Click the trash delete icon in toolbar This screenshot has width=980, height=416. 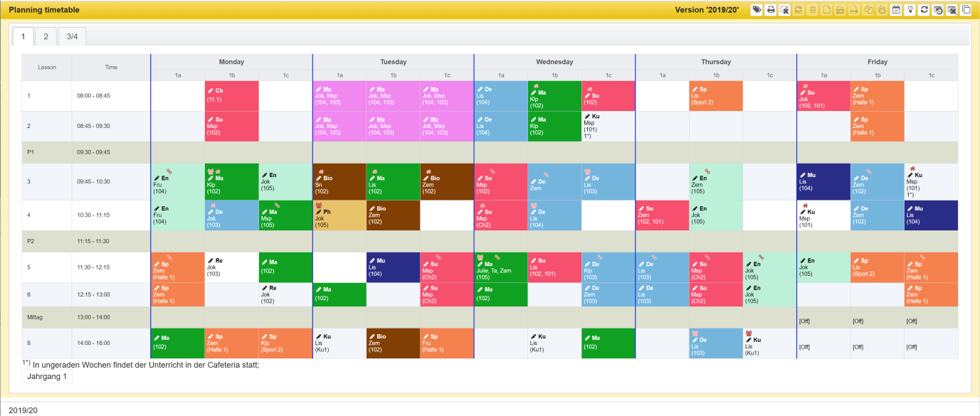[x=812, y=10]
